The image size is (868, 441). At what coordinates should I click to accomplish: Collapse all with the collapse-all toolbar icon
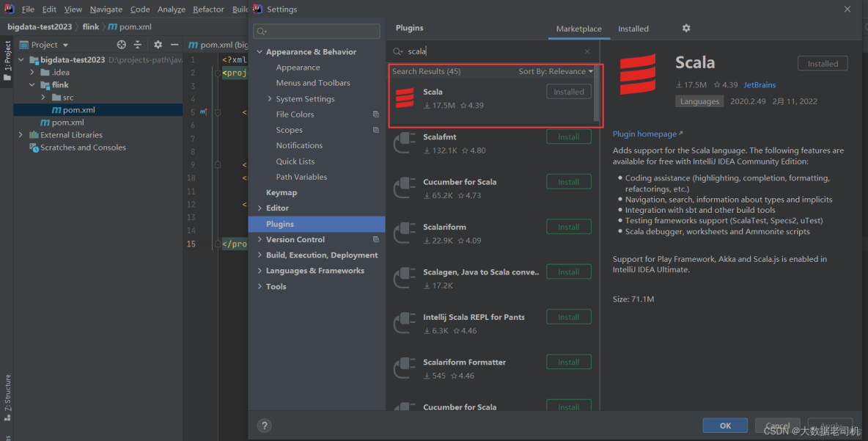tap(139, 44)
